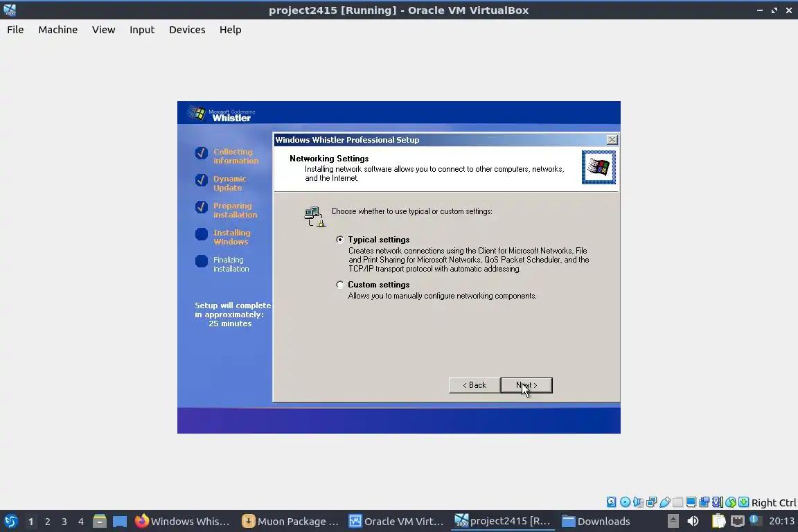Select the Custom settings radio button

340,285
